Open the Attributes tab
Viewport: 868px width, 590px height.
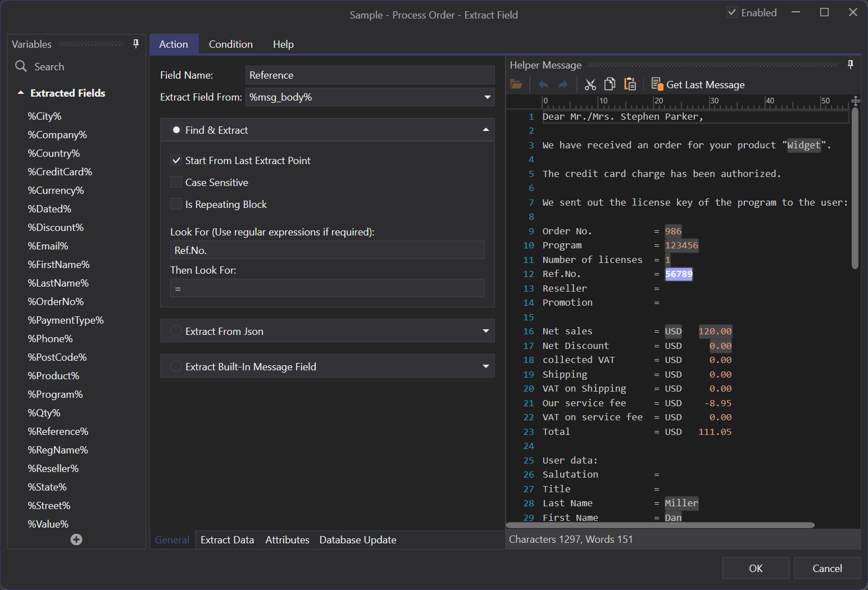coord(287,539)
